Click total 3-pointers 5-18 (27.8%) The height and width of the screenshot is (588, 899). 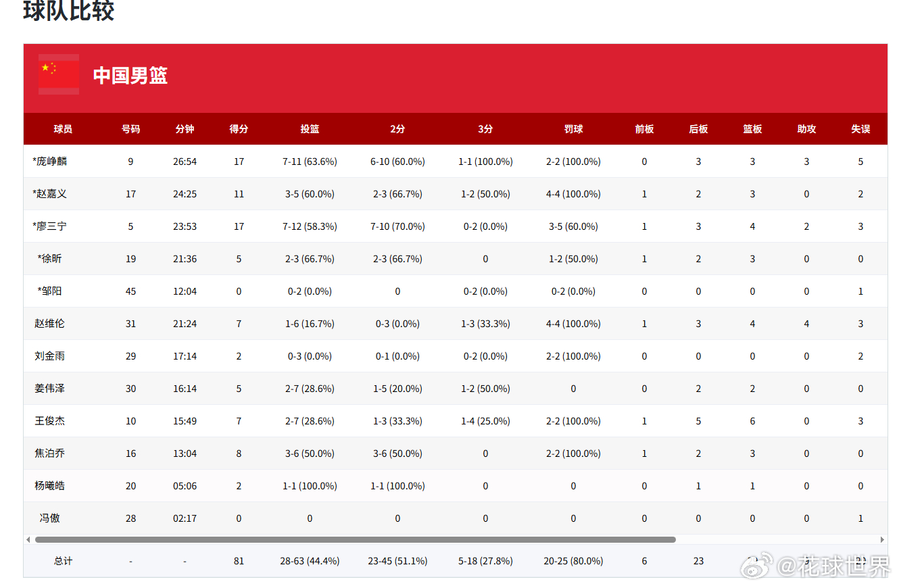pyautogui.click(x=485, y=561)
